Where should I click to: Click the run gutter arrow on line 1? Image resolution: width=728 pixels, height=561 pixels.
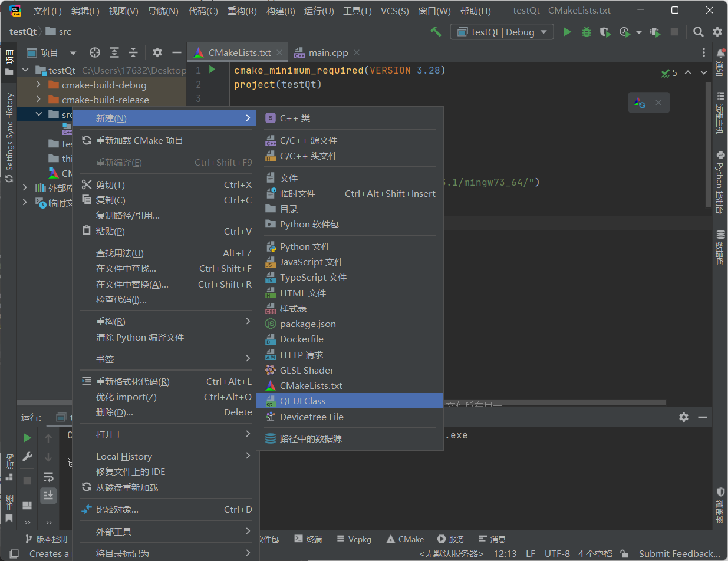point(212,70)
